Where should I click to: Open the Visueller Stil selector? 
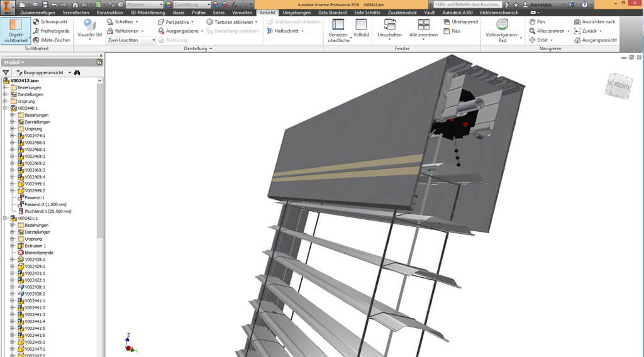click(89, 30)
